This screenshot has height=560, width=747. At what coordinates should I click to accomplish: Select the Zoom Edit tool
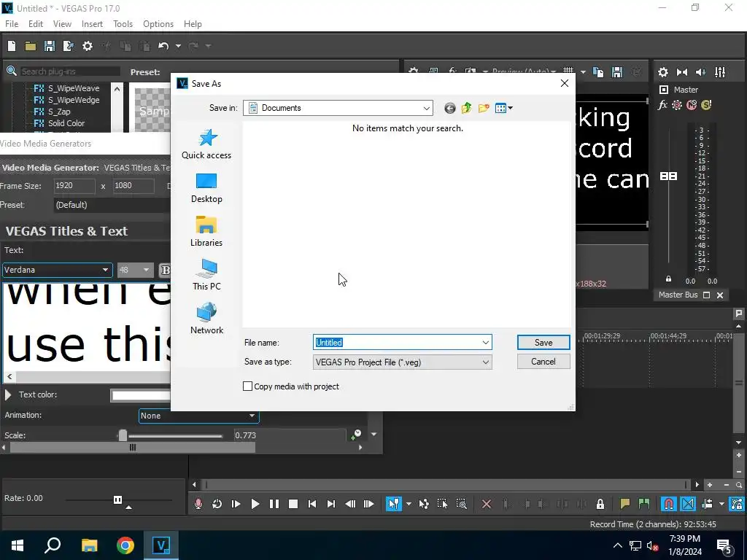coord(461,504)
